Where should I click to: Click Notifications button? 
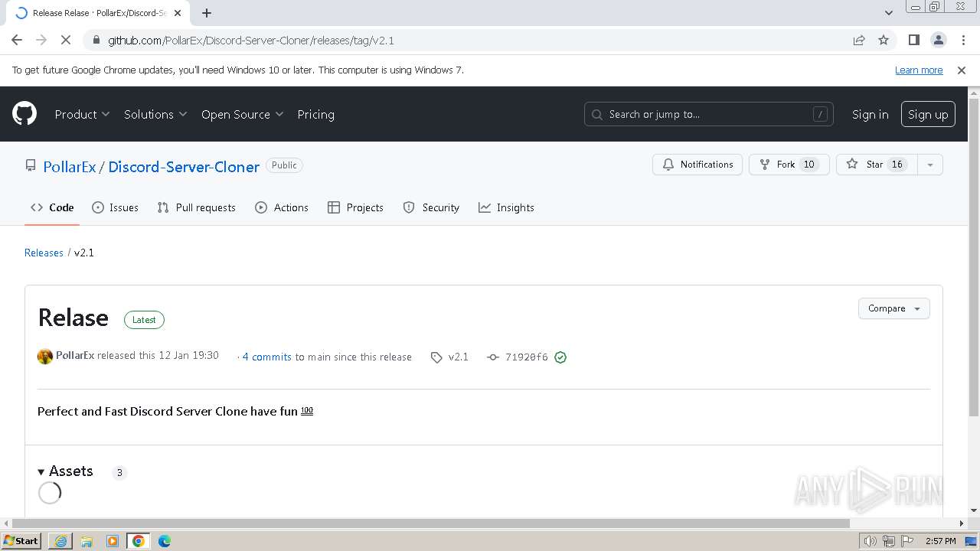[697, 165]
